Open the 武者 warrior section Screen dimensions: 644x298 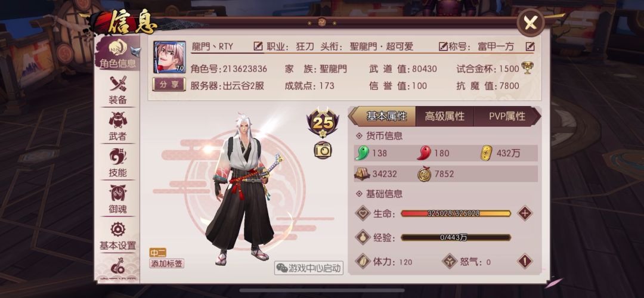[x=117, y=127]
